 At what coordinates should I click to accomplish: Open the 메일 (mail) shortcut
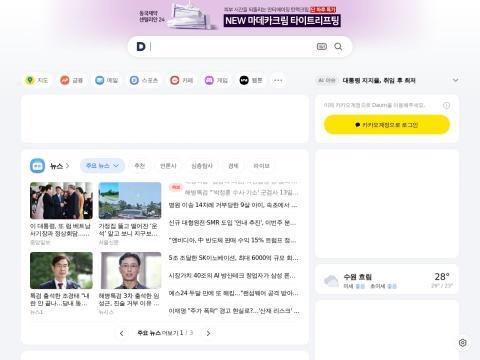[x=107, y=80]
